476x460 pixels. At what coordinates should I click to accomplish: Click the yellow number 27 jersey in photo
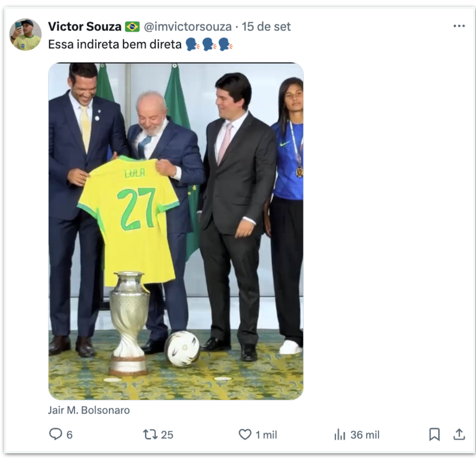(x=129, y=215)
